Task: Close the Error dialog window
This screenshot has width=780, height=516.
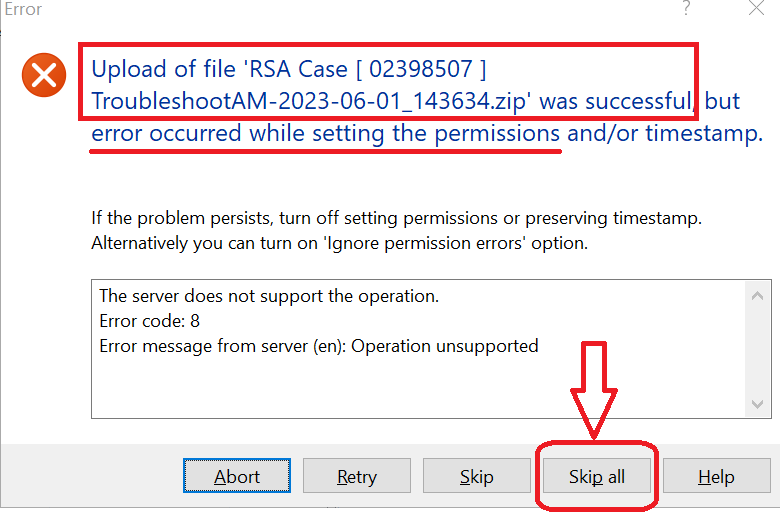Action: click(755, 9)
